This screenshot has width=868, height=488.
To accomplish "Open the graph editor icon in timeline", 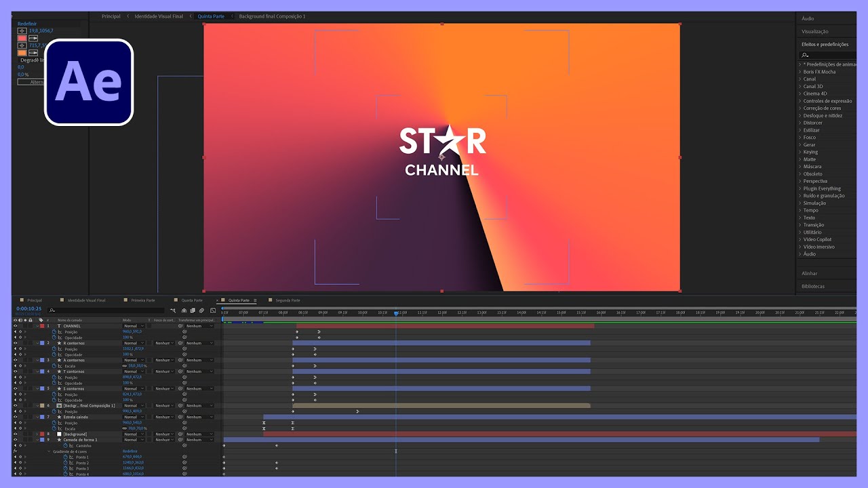I will [212, 310].
